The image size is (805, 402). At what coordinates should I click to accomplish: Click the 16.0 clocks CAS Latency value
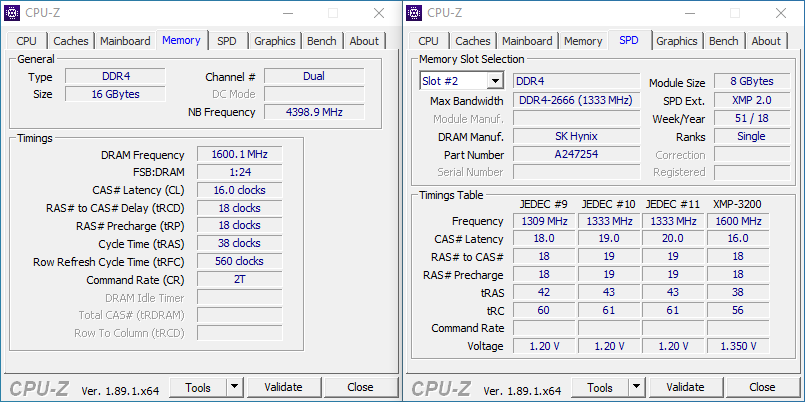pos(240,190)
